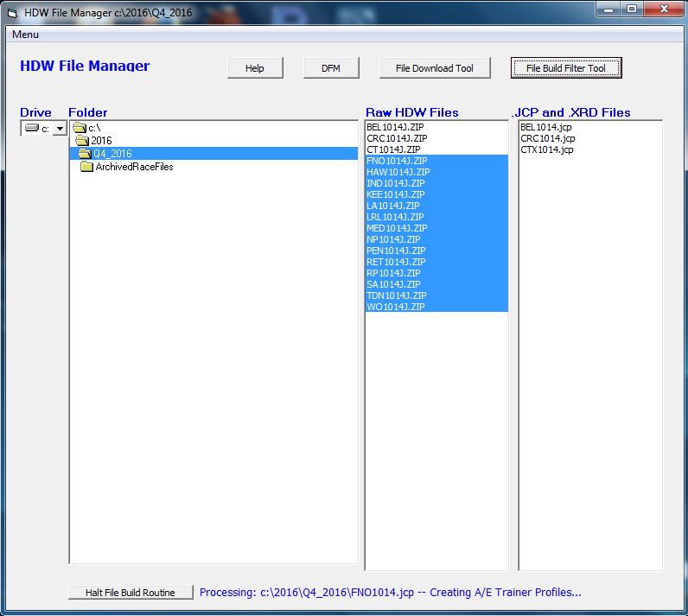Minimize the HDW File Manager window
688x616 pixels.
click(608, 9)
